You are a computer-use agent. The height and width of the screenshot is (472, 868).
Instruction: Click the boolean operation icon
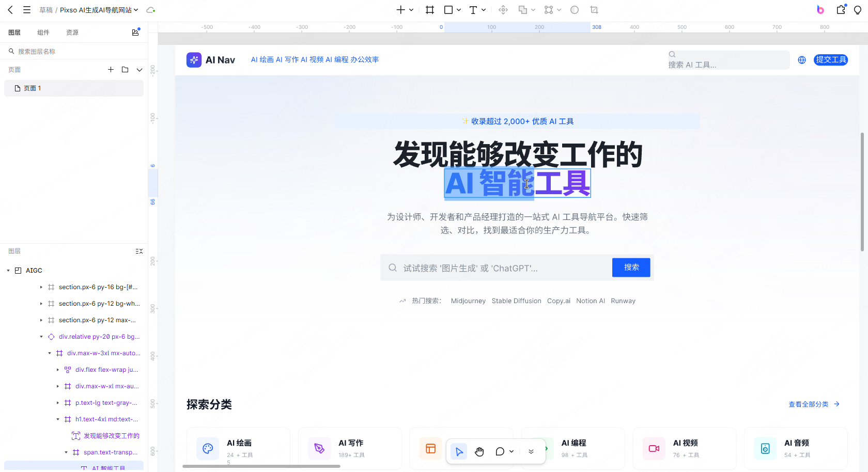(523, 10)
